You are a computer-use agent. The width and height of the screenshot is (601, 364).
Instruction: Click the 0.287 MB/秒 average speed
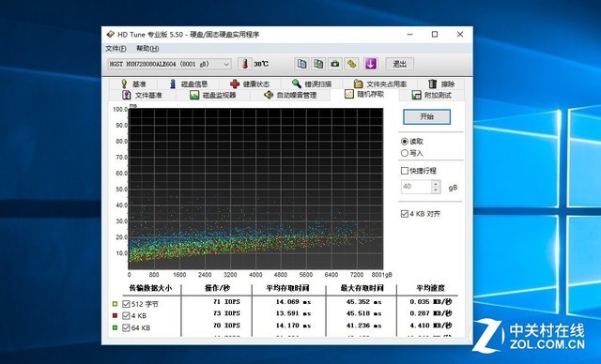(431, 313)
